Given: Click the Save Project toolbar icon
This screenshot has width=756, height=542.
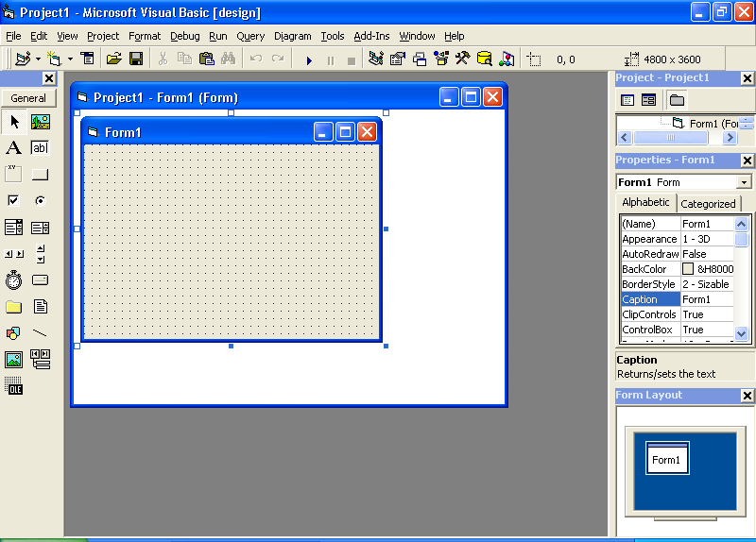Looking at the screenshot, I should coord(136,59).
